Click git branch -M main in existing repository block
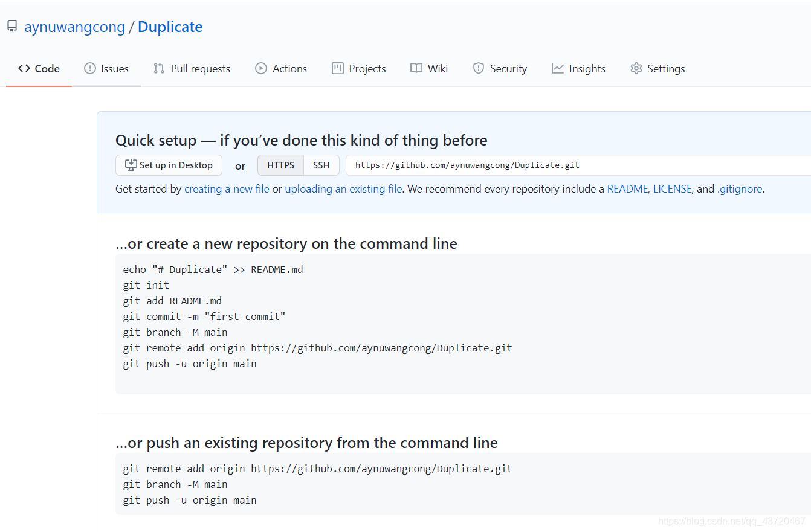The image size is (811, 532). pos(175,484)
